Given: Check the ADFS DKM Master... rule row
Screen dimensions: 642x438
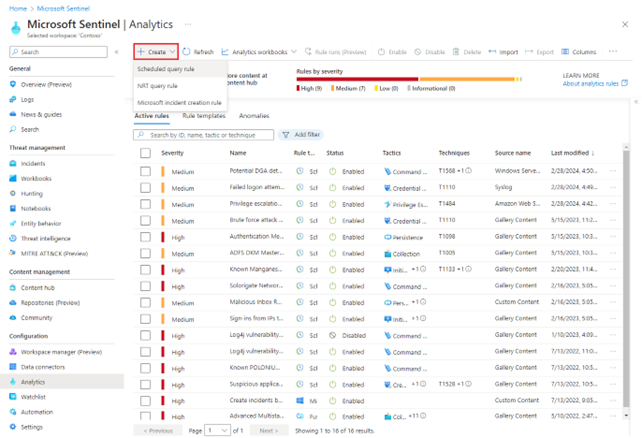Looking at the screenshot, I should tap(145, 253).
